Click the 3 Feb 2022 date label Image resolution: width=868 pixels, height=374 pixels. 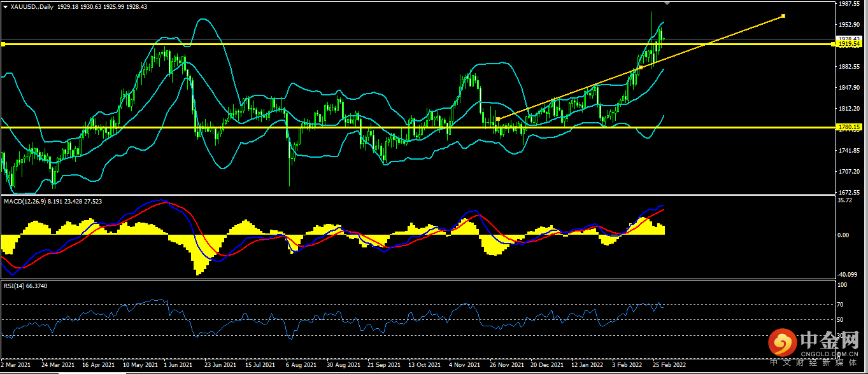[627, 365]
